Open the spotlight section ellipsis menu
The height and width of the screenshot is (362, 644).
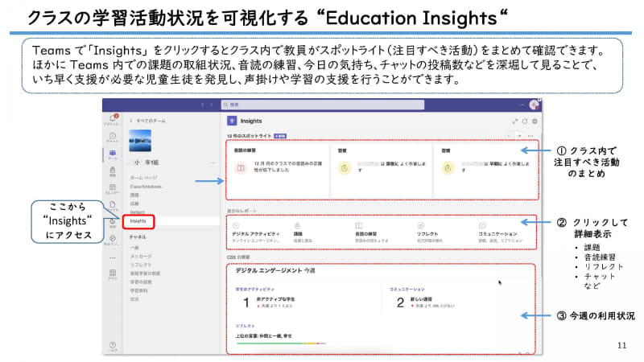[530, 135]
